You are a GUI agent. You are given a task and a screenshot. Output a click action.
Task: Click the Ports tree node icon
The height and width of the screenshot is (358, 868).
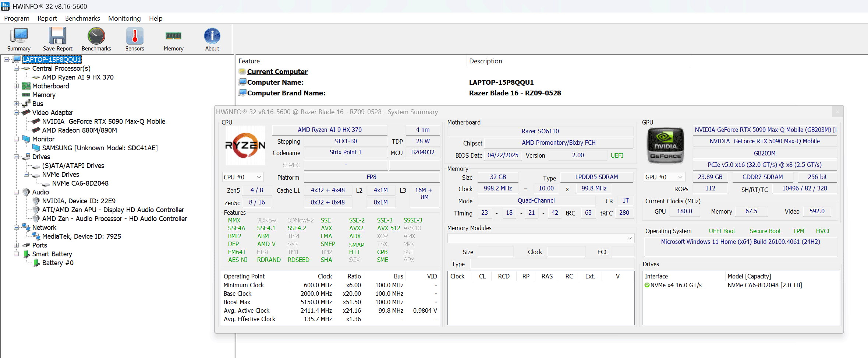26,245
